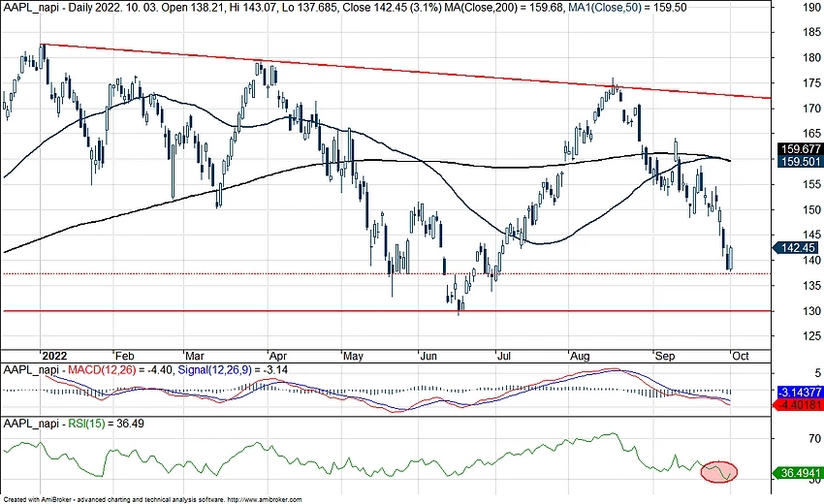Click the 159.677 MA200 price label
Viewport: 824px width, 504px height.
point(801,149)
